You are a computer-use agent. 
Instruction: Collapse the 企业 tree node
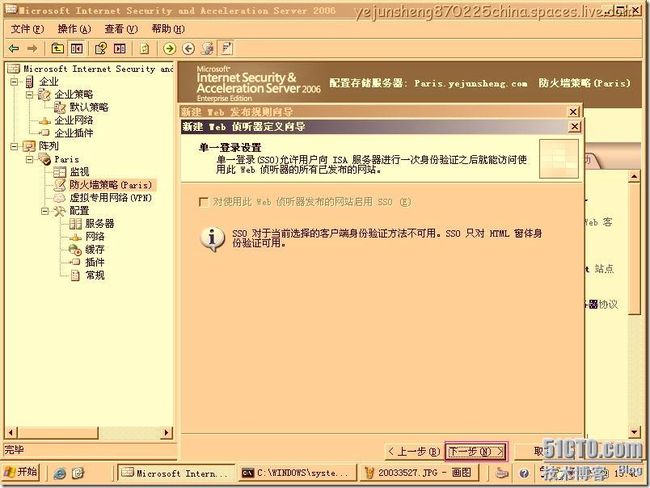coord(15,82)
